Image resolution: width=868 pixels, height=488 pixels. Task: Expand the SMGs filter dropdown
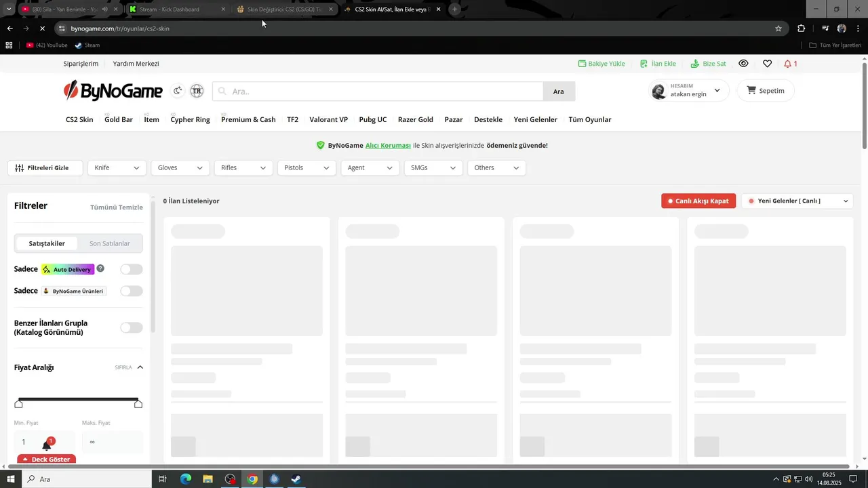tap(433, 167)
